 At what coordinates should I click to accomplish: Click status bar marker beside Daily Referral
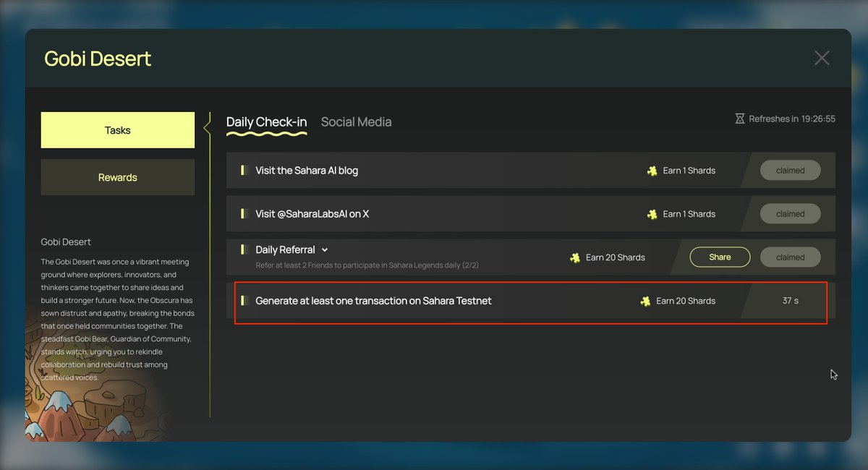[x=244, y=249]
